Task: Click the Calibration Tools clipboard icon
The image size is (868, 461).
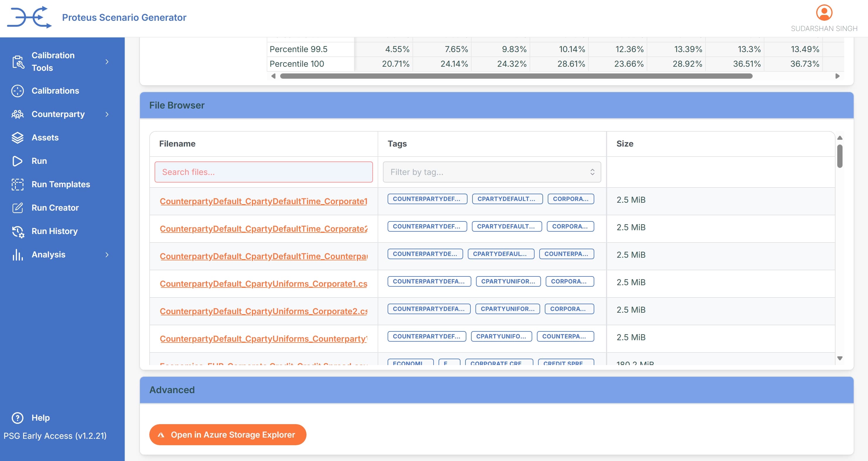Action: (x=18, y=62)
